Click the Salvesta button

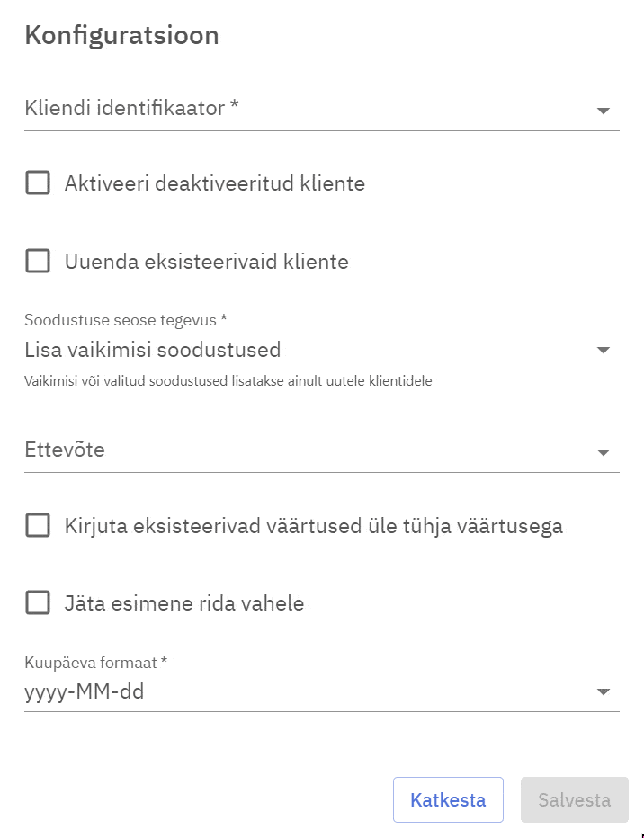point(574,799)
